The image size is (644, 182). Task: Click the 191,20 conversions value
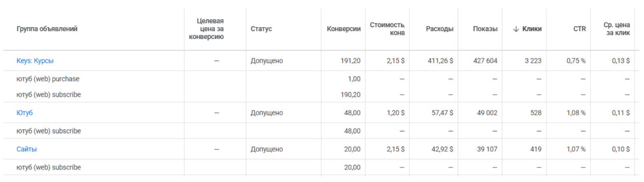(350, 61)
